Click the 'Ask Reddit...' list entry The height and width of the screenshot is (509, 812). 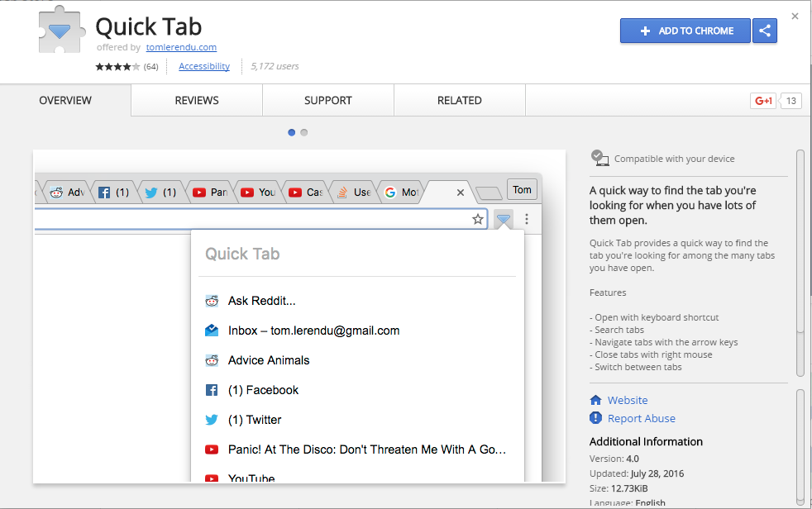pyautogui.click(x=262, y=301)
